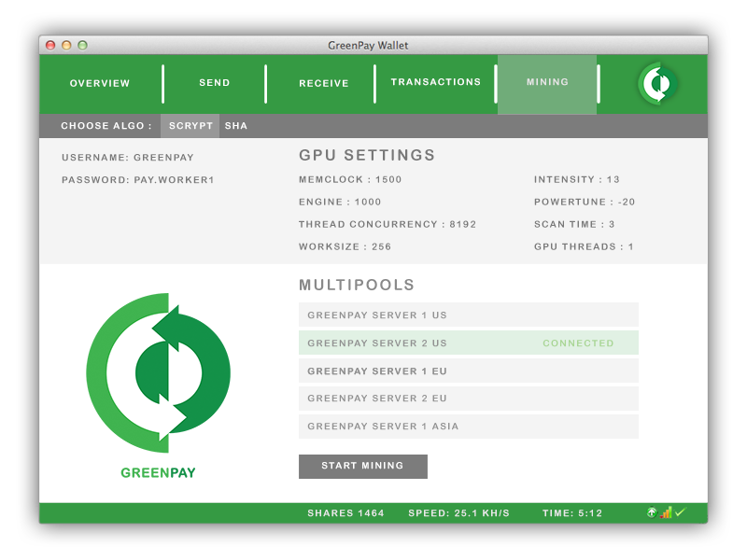747x560 pixels.
Task: Click the Connected status label
Action: point(578,343)
